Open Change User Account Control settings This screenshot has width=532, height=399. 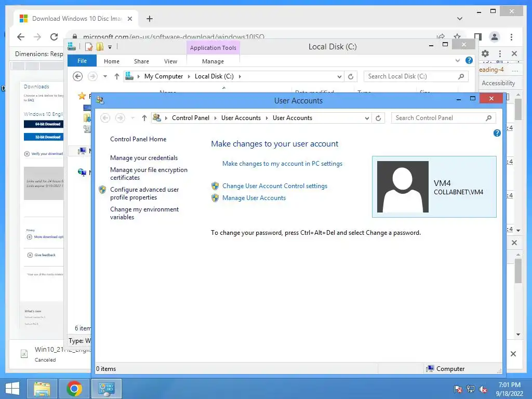tap(275, 186)
